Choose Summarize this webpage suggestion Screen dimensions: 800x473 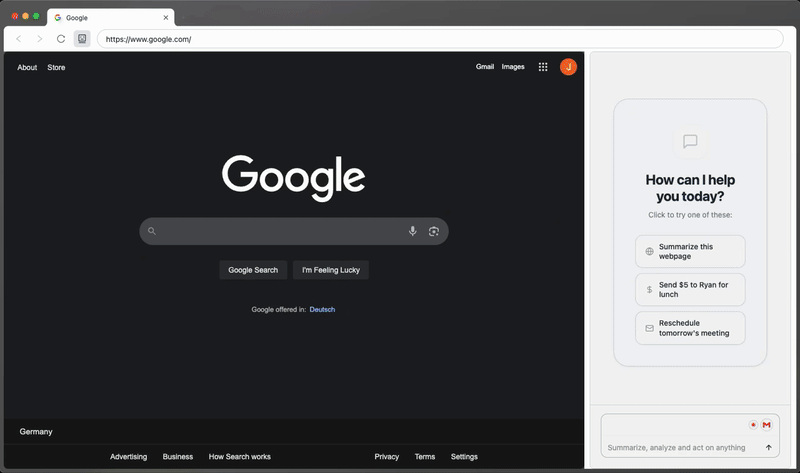click(690, 251)
